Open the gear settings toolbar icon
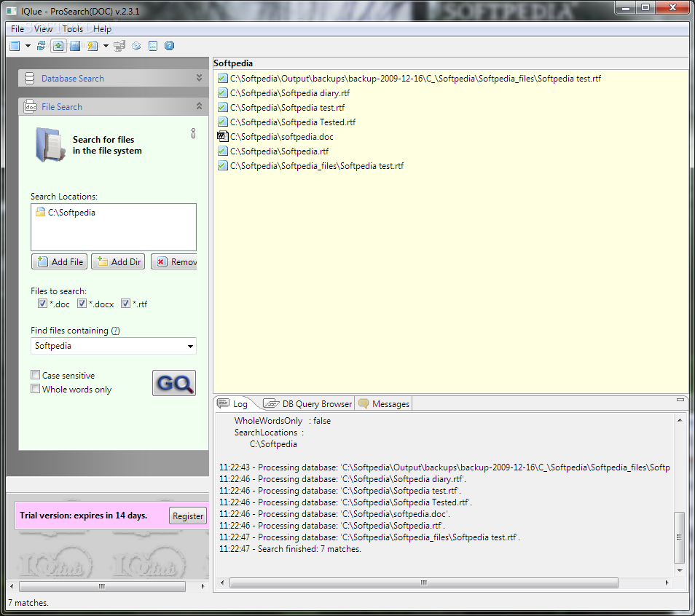This screenshot has height=616, width=695. click(x=136, y=46)
